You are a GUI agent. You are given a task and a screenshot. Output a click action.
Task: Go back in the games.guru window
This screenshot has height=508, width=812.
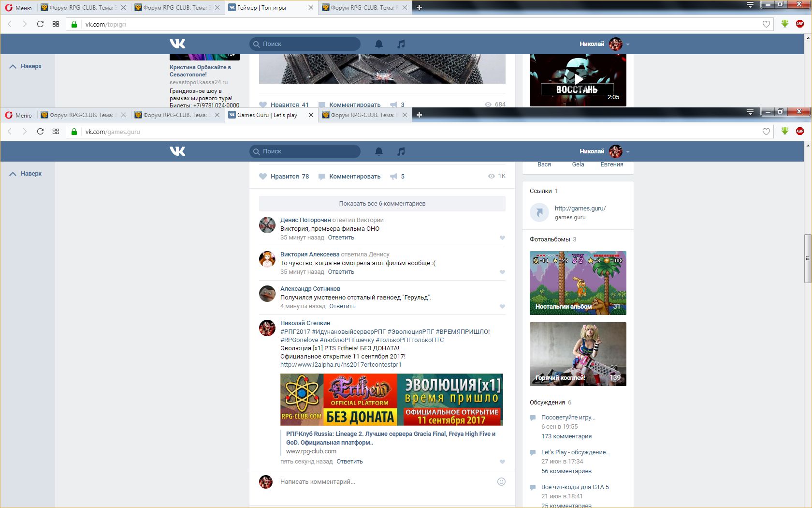coord(10,132)
